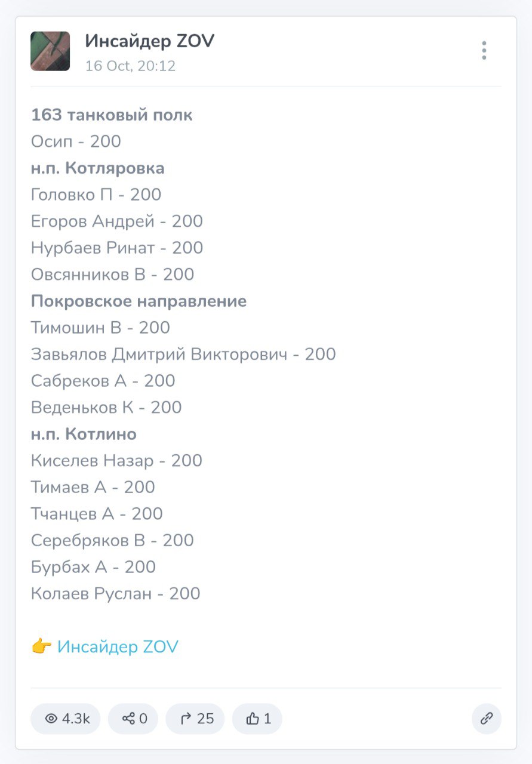Viewport: 532px width, 764px height.
Task: Open the channel avatar image
Action: 50,51
